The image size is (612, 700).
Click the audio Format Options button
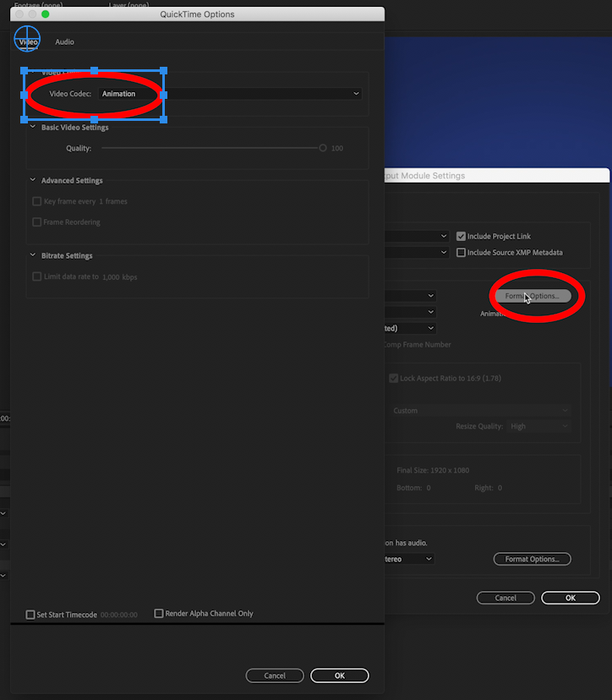click(532, 559)
